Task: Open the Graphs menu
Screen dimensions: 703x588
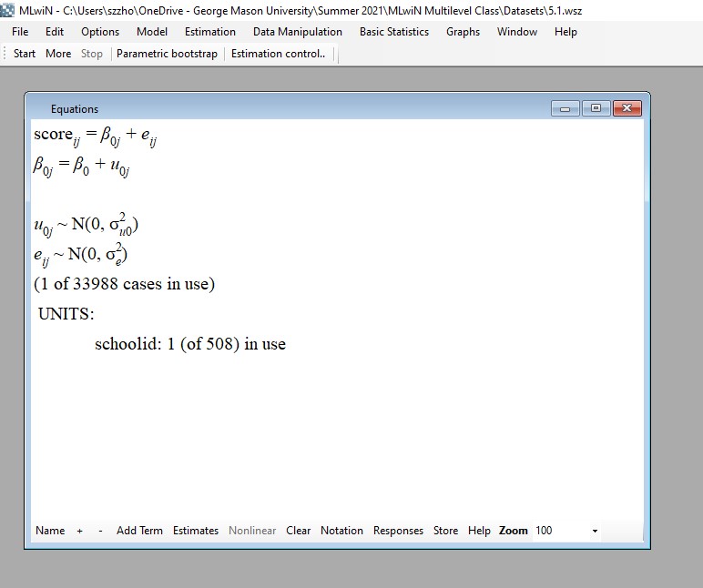Action: click(463, 32)
